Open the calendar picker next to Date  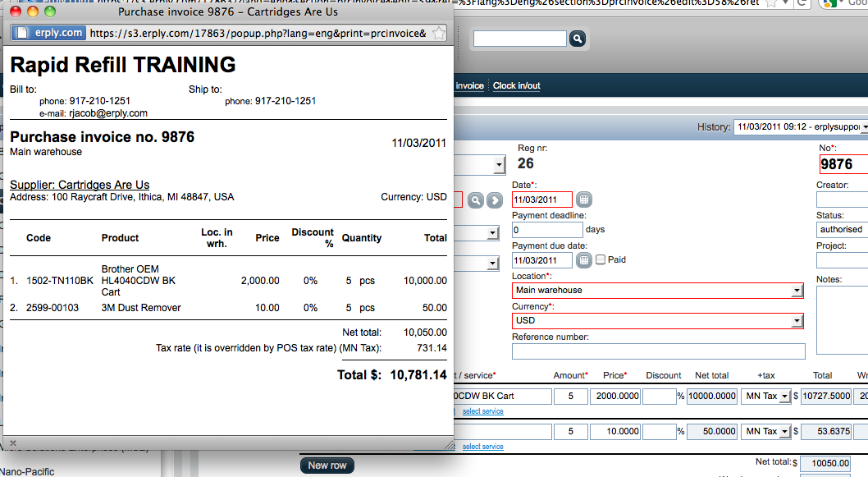(584, 200)
